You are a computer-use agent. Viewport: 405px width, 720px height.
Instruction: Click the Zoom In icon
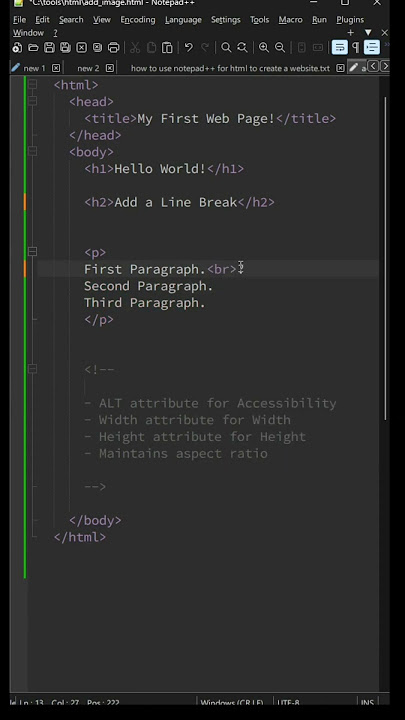[x=264, y=47]
